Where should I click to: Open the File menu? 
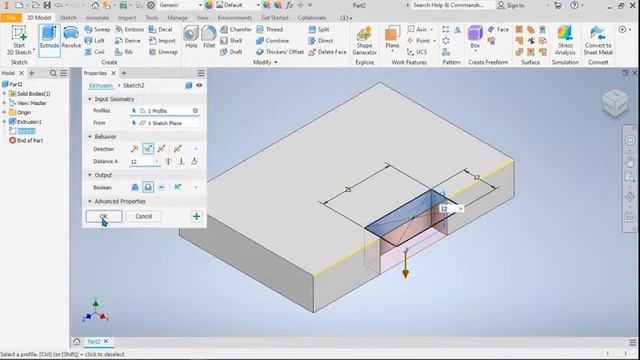11,18
